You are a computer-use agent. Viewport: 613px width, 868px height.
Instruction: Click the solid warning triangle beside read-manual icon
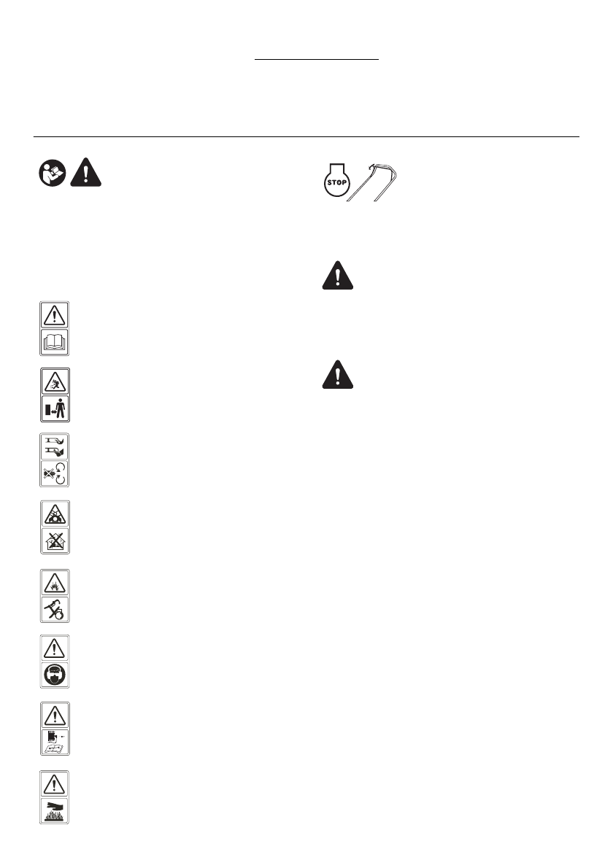86,172
